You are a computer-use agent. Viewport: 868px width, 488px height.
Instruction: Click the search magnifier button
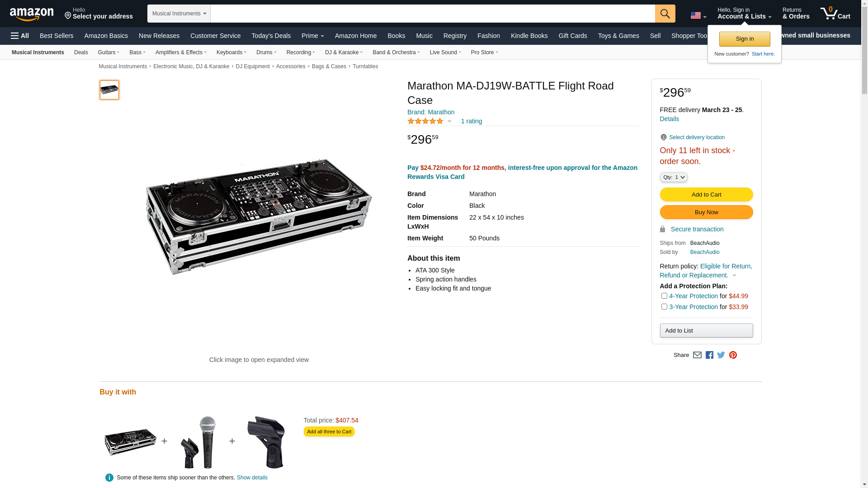pos(665,14)
